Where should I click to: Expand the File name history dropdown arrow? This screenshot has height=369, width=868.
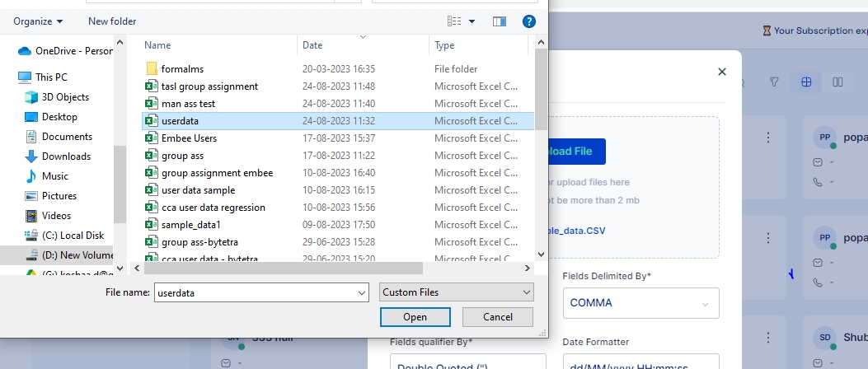360,292
